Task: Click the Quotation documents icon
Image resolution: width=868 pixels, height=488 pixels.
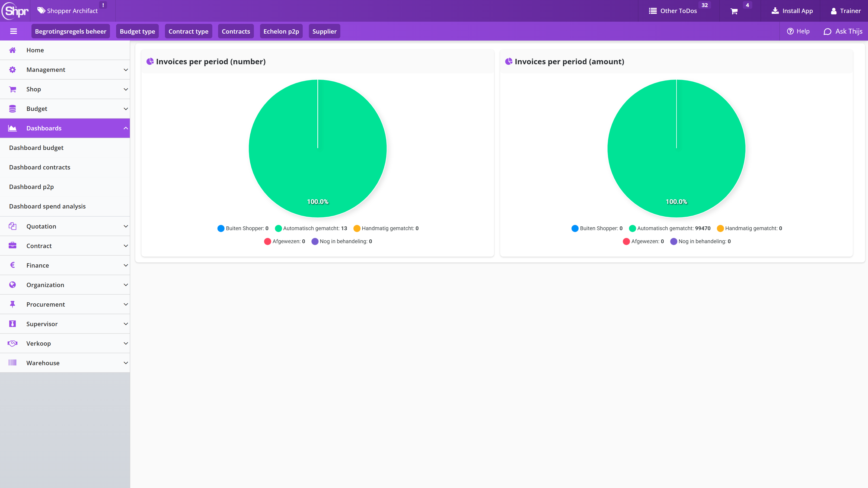Action: coord(12,226)
